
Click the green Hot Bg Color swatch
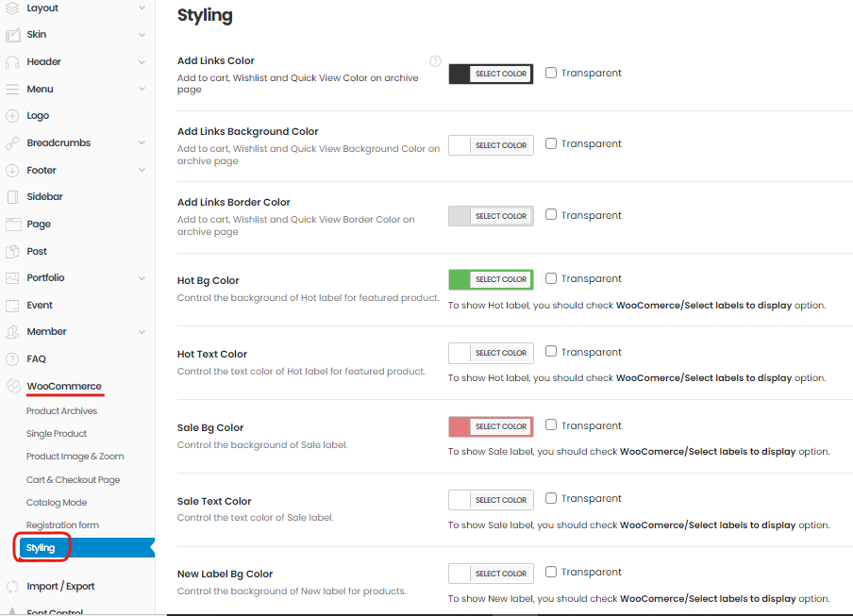point(460,279)
